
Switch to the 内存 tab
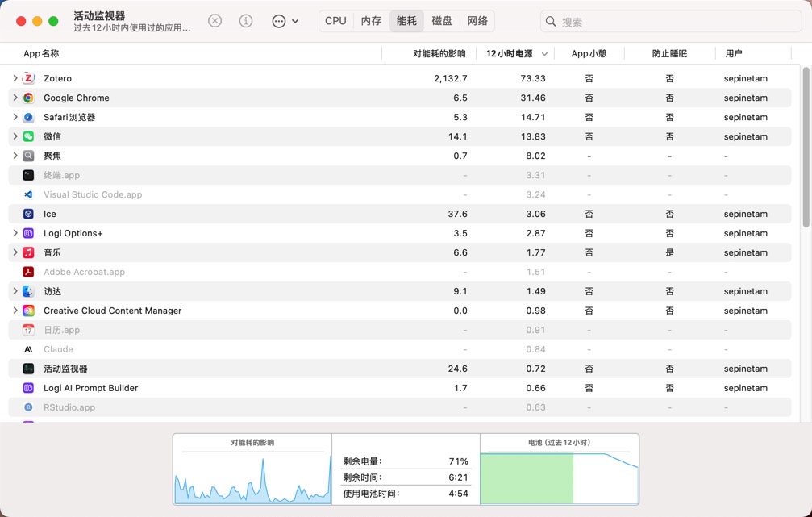pyautogui.click(x=371, y=21)
